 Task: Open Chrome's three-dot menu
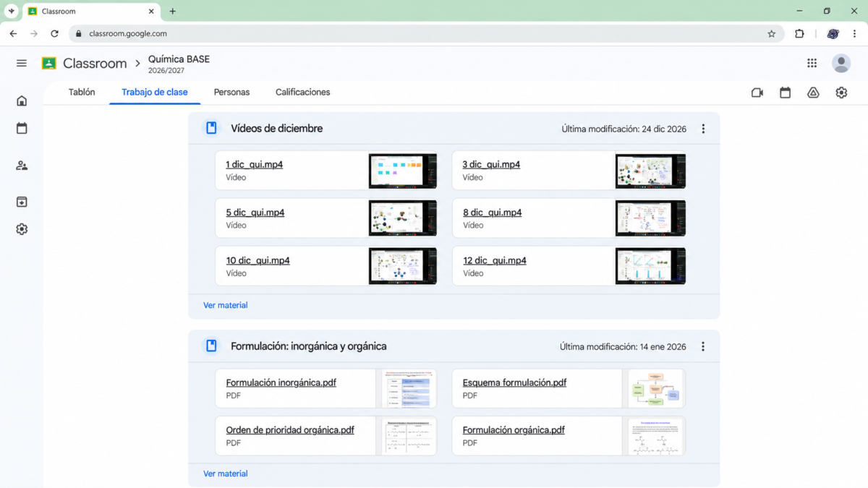click(855, 33)
